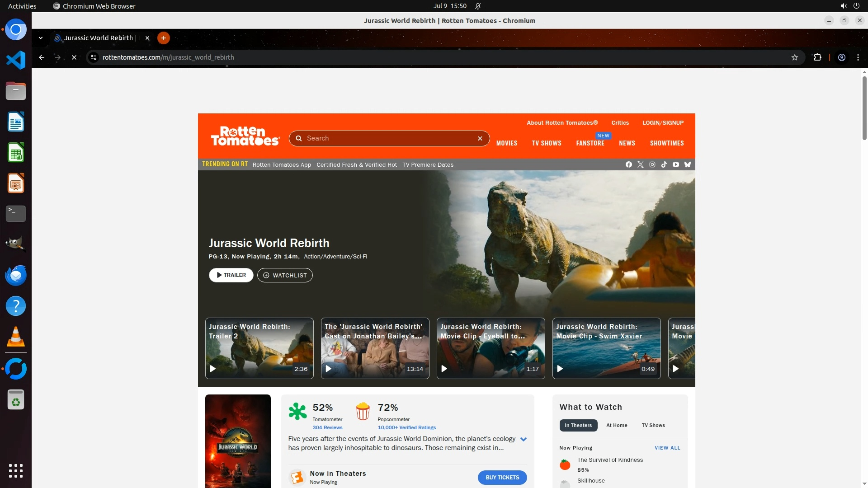This screenshot has width=868, height=488.
Task: Bookmark page with star icon
Action: pyautogui.click(x=794, y=57)
